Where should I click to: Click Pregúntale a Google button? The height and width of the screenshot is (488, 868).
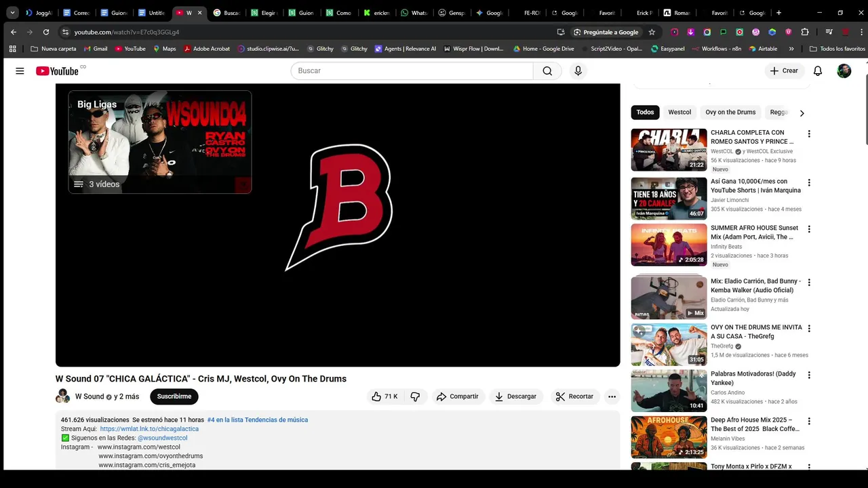pyautogui.click(x=606, y=32)
